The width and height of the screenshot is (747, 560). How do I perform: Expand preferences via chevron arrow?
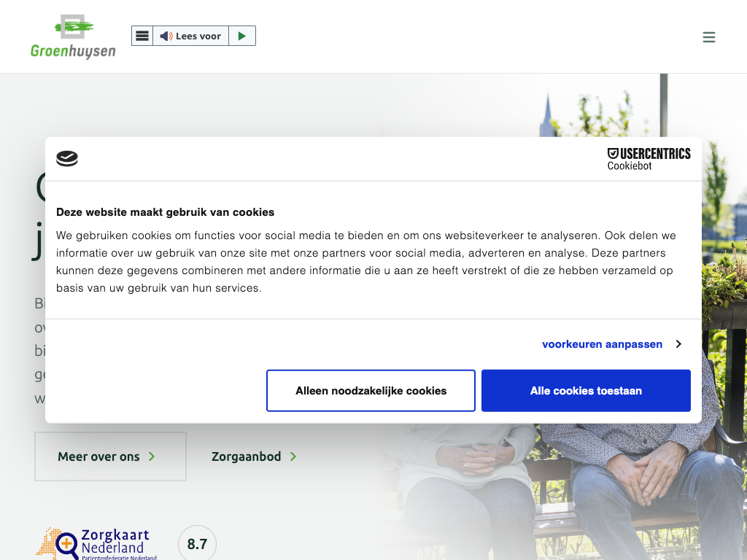(x=678, y=344)
